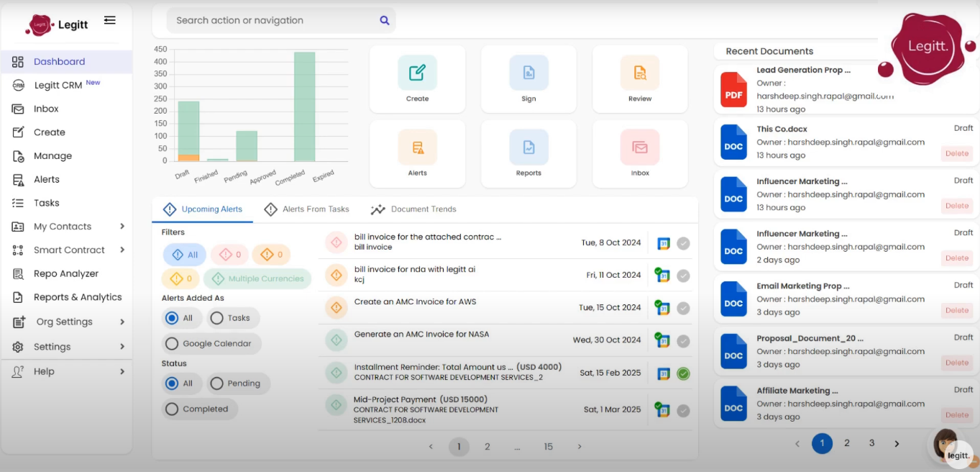Expand Help submenu
This screenshot has width=980, height=472.
coord(122,371)
